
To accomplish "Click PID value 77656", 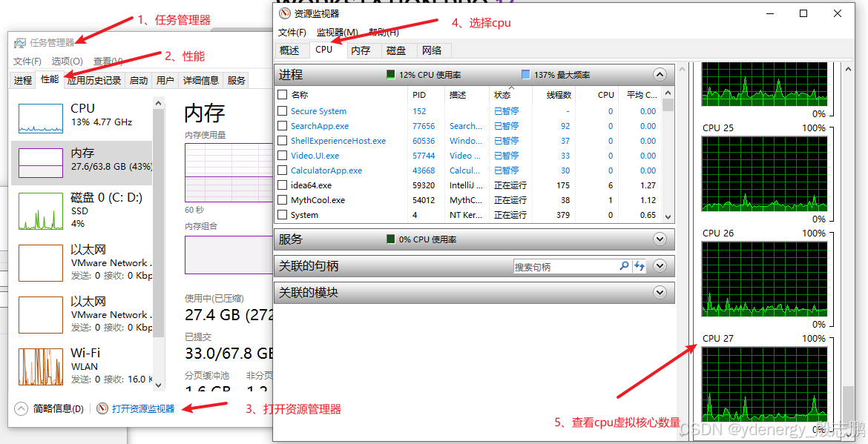I will pos(424,126).
